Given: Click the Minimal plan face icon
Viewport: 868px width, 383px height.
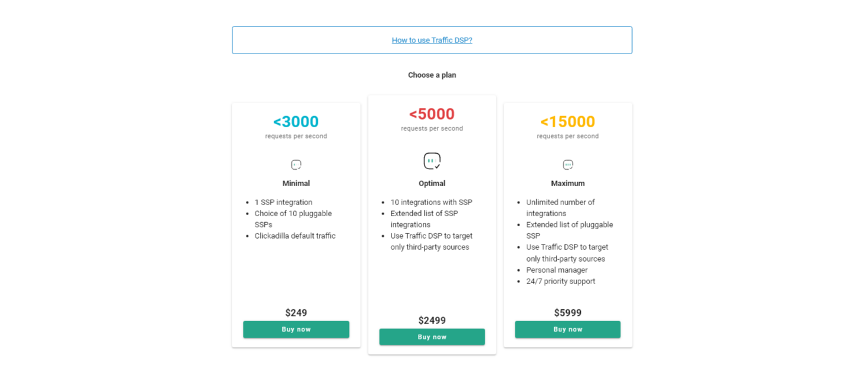Looking at the screenshot, I should tap(296, 165).
